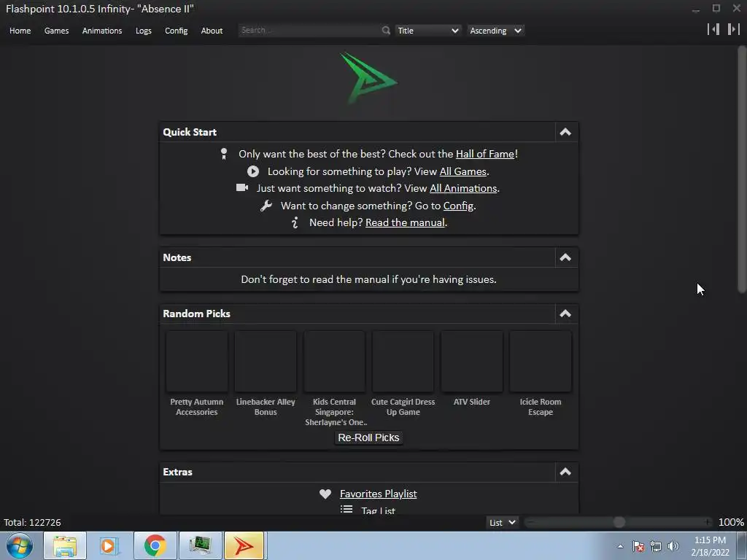Click the network tray icon
The height and width of the screenshot is (560, 747).
[x=656, y=546]
